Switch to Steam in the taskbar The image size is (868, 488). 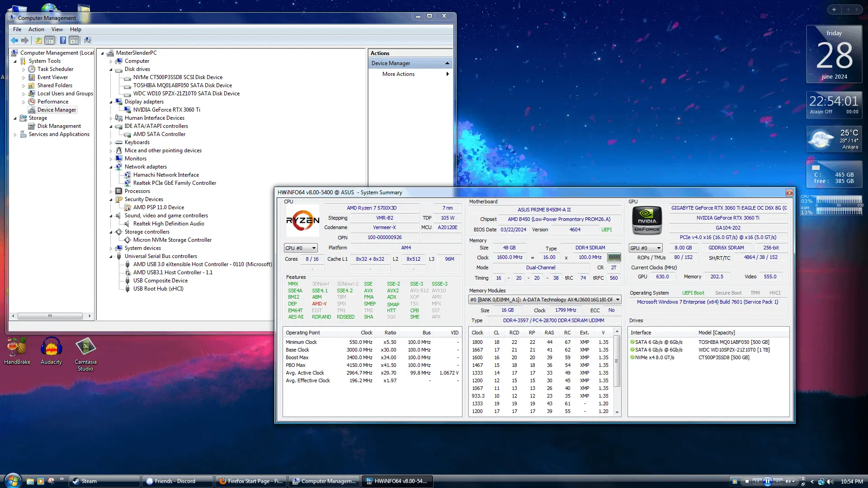tap(104, 481)
